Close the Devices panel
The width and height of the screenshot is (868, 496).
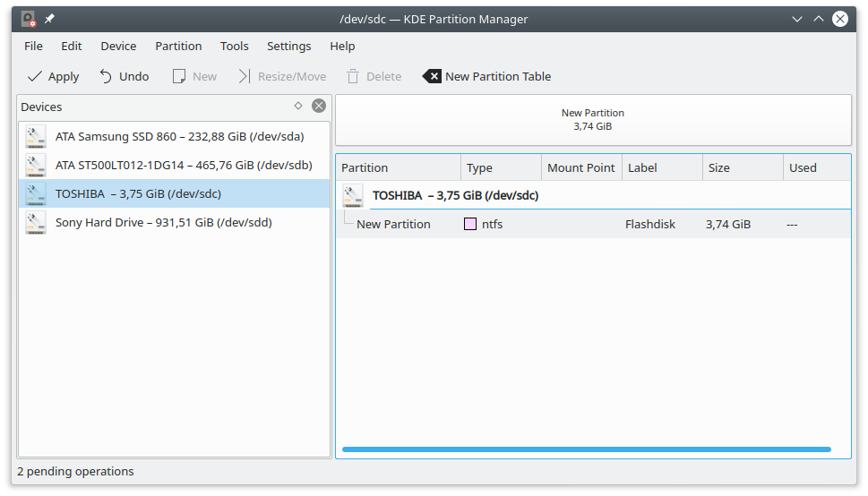click(318, 107)
